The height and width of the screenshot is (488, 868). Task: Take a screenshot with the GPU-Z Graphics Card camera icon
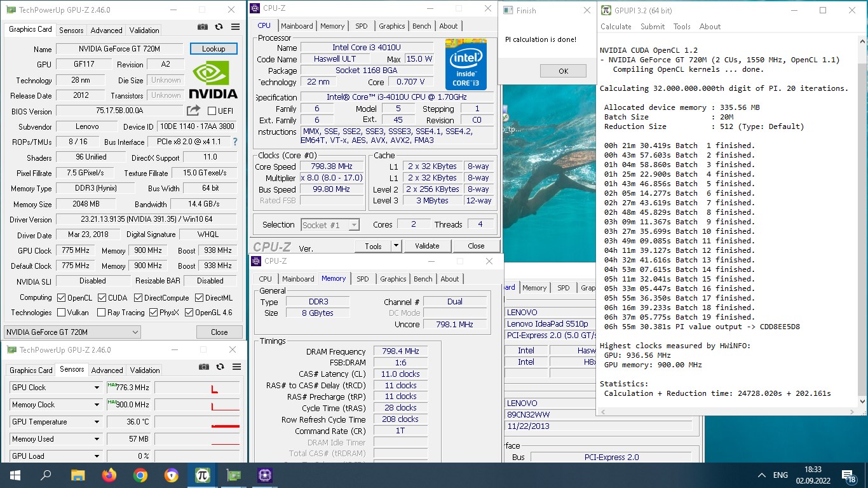click(x=202, y=27)
